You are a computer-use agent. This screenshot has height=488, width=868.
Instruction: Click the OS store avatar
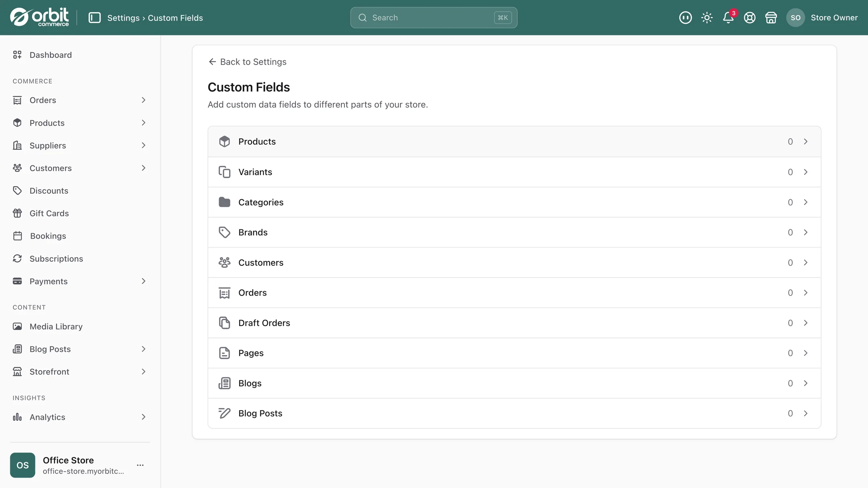[x=23, y=465]
